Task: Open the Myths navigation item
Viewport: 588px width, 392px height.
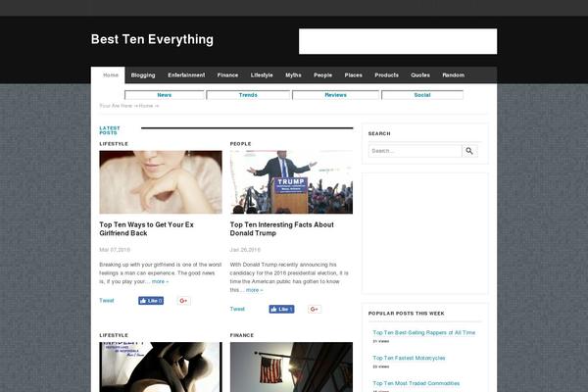Action: pos(293,75)
